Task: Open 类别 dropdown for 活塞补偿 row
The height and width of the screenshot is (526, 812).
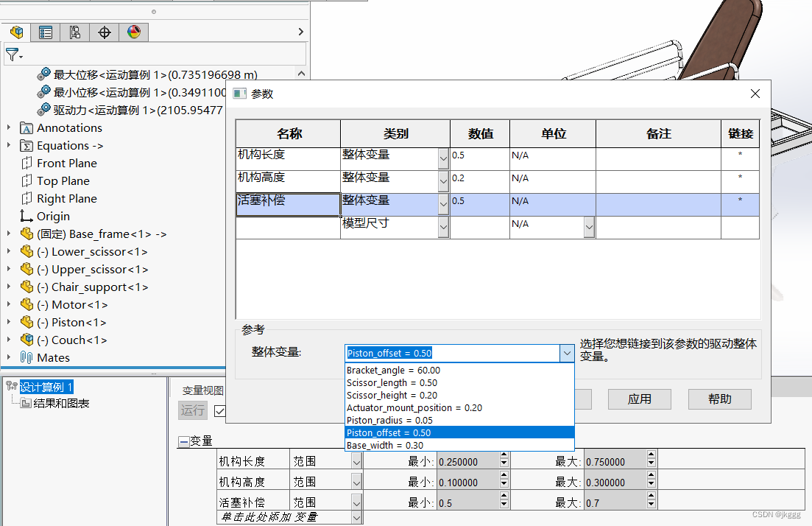Action: click(x=443, y=204)
